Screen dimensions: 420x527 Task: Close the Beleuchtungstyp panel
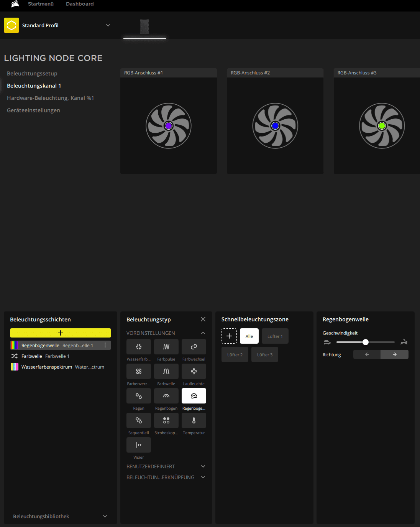pyautogui.click(x=203, y=319)
